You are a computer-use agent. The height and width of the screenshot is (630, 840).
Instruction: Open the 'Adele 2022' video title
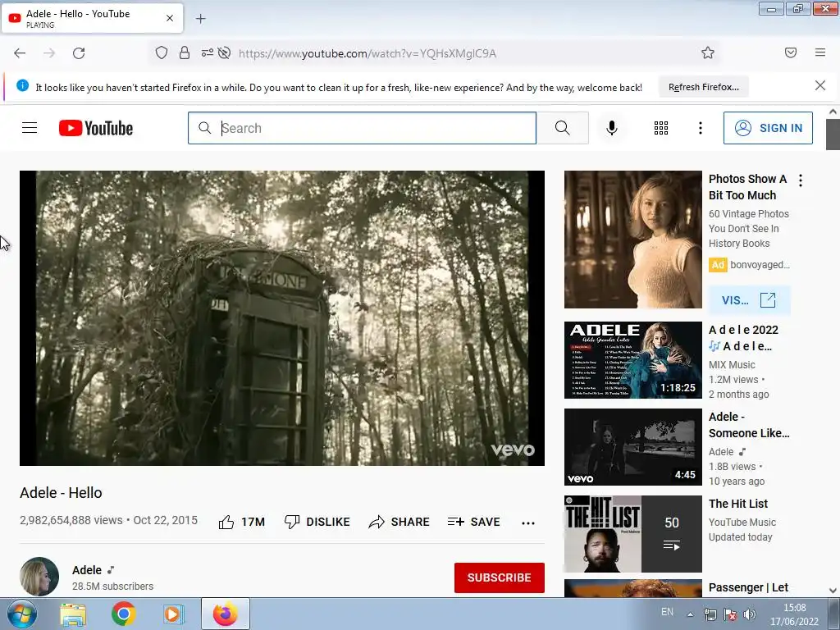[743, 338]
